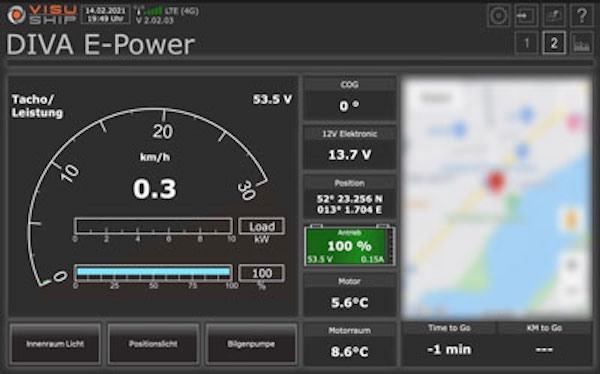The width and height of the screenshot is (600, 374).
Task: Switch to page 1 tab
Action: pos(526,43)
